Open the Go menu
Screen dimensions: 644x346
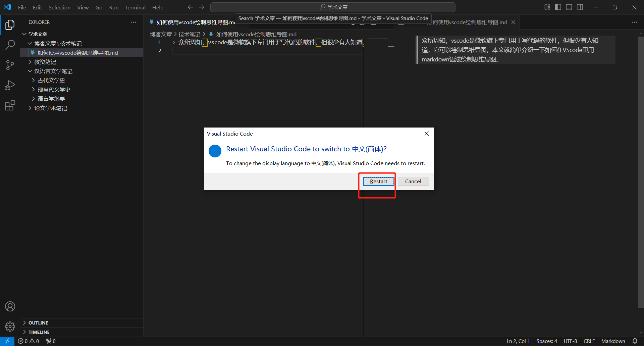point(99,7)
